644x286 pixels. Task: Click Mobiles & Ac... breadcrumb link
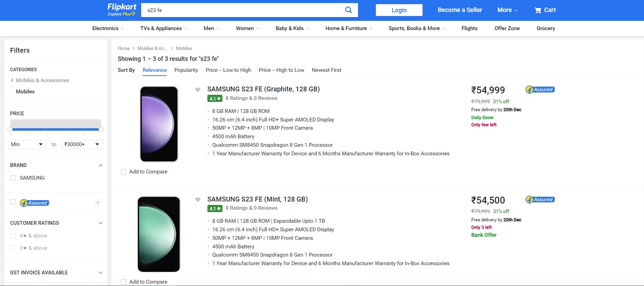152,49
